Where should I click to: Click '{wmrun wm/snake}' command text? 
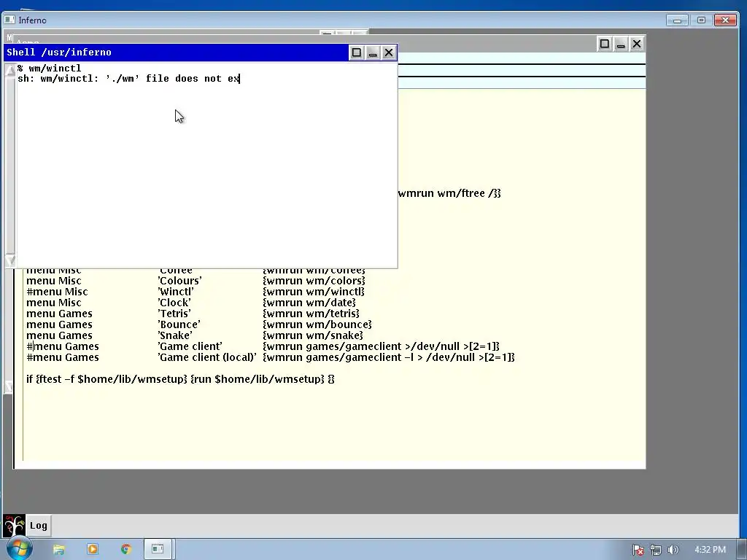tap(313, 335)
